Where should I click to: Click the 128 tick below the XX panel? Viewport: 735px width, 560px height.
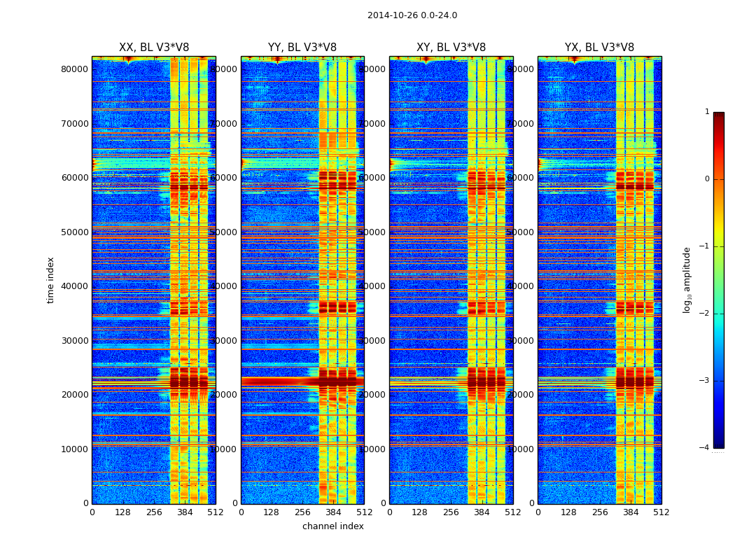[122, 512]
